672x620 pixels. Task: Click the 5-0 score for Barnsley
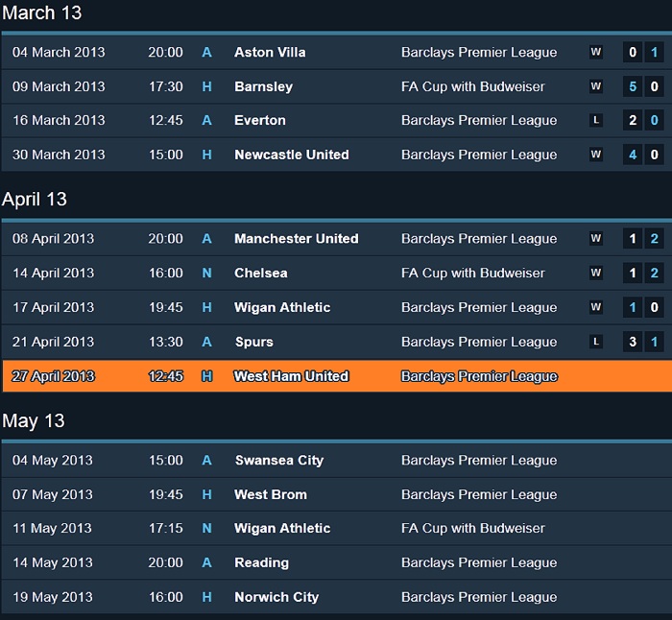tap(643, 87)
